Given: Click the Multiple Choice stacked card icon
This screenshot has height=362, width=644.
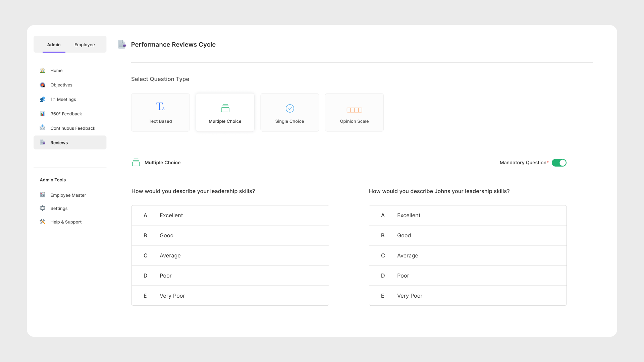Looking at the screenshot, I should coord(225,108).
